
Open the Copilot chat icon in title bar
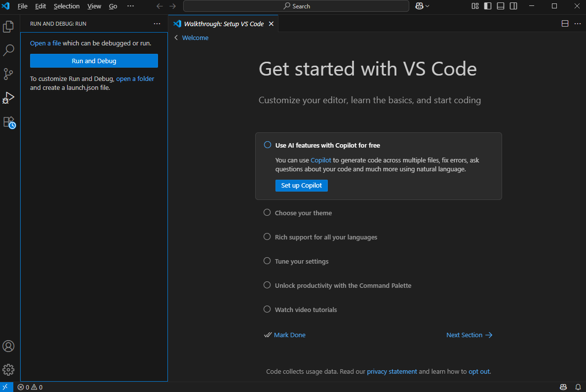[x=419, y=6]
